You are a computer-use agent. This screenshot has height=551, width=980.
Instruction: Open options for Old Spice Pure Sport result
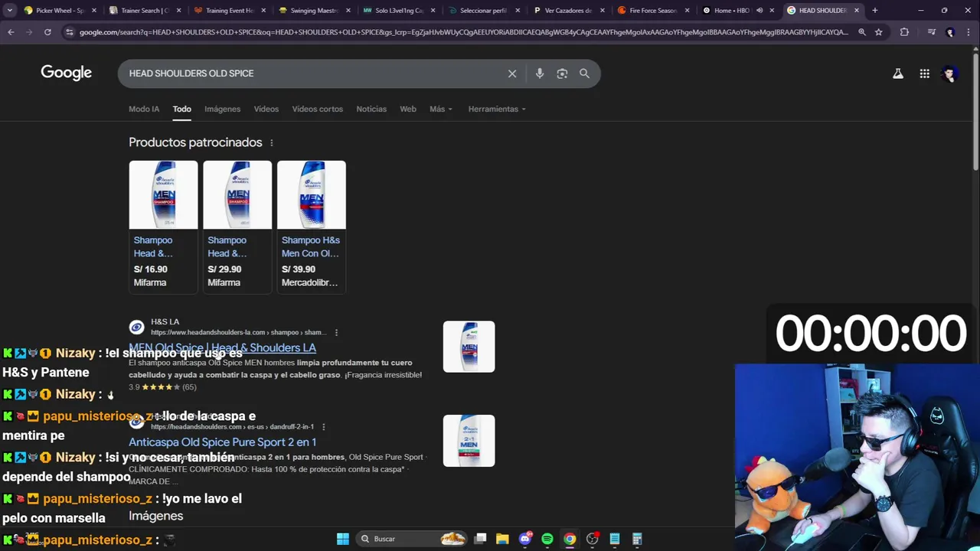point(323,426)
